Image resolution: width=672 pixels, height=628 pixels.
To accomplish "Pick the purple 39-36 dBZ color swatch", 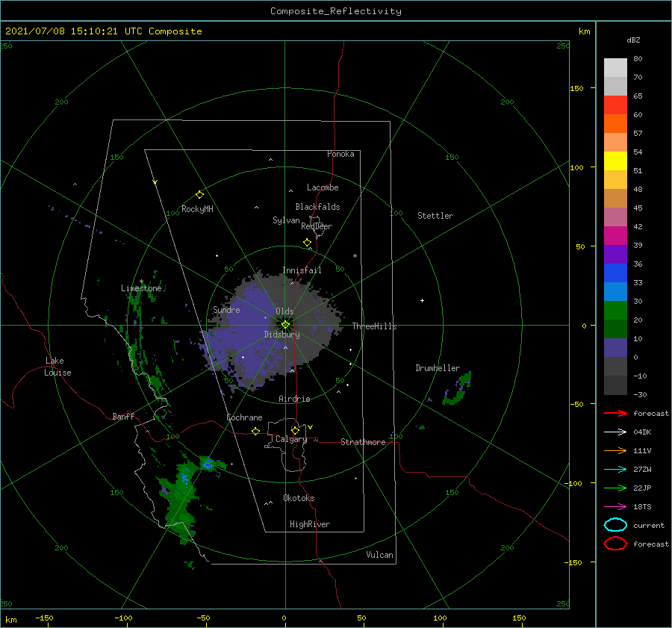I will (x=615, y=254).
